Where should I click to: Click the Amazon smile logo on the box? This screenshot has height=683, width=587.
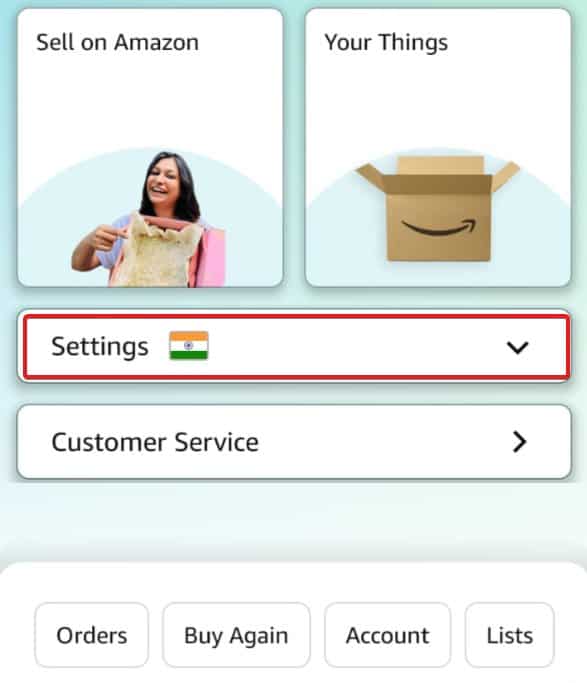click(439, 227)
